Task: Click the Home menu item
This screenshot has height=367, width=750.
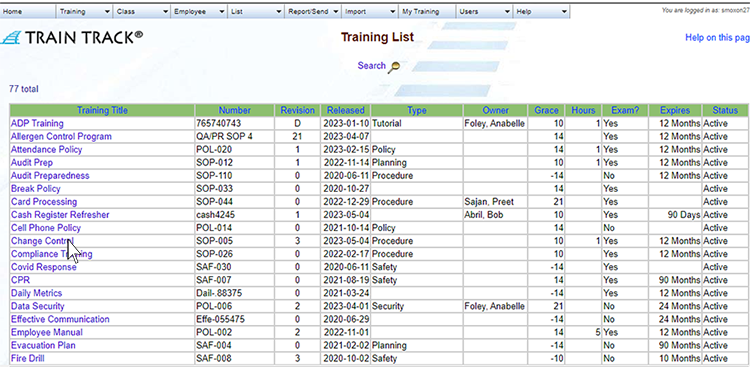Action: click(x=28, y=12)
